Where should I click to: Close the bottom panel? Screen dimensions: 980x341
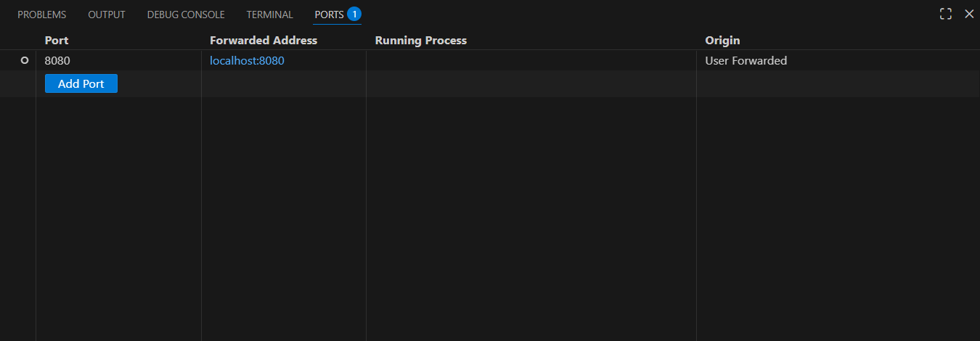pos(969,15)
